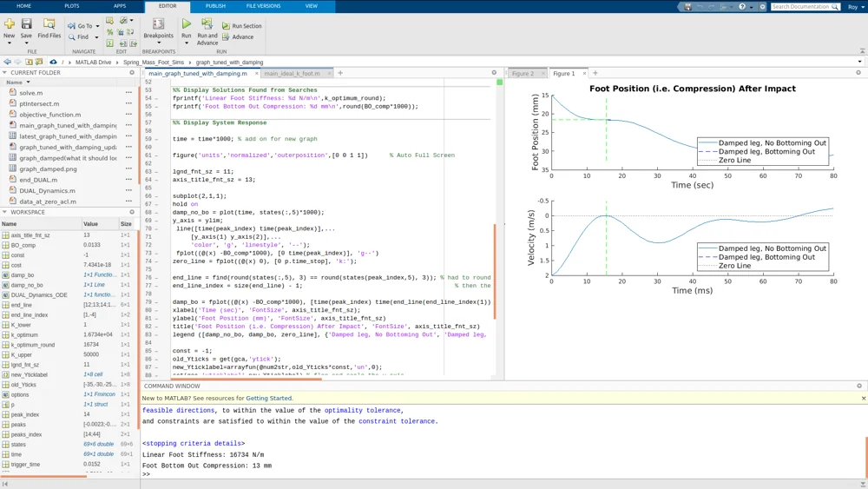Open the main_ideal_k_foot.m editor tab

pyautogui.click(x=292, y=73)
